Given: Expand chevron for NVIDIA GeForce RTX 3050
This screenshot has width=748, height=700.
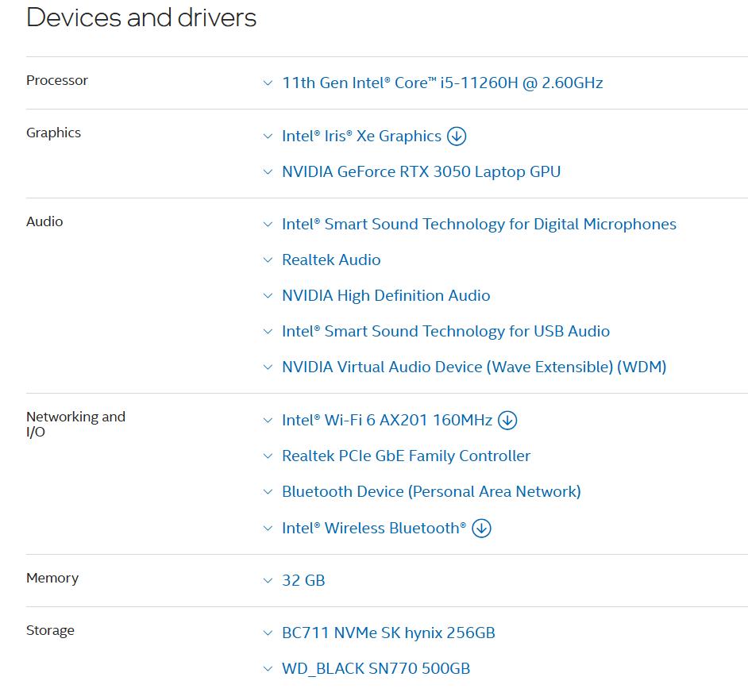Looking at the screenshot, I should tap(268, 171).
